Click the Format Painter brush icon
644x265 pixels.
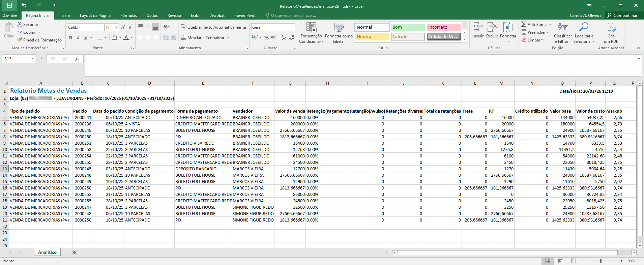(x=20, y=40)
